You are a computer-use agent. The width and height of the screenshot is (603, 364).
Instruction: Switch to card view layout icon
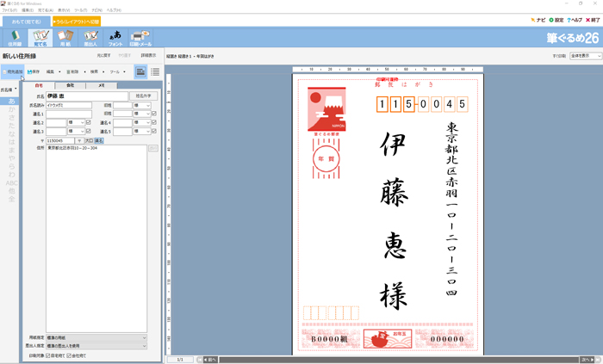click(x=140, y=71)
